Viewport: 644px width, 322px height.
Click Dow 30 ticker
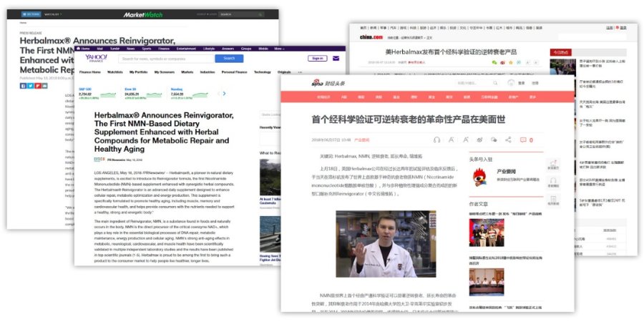tap(143, 94)
